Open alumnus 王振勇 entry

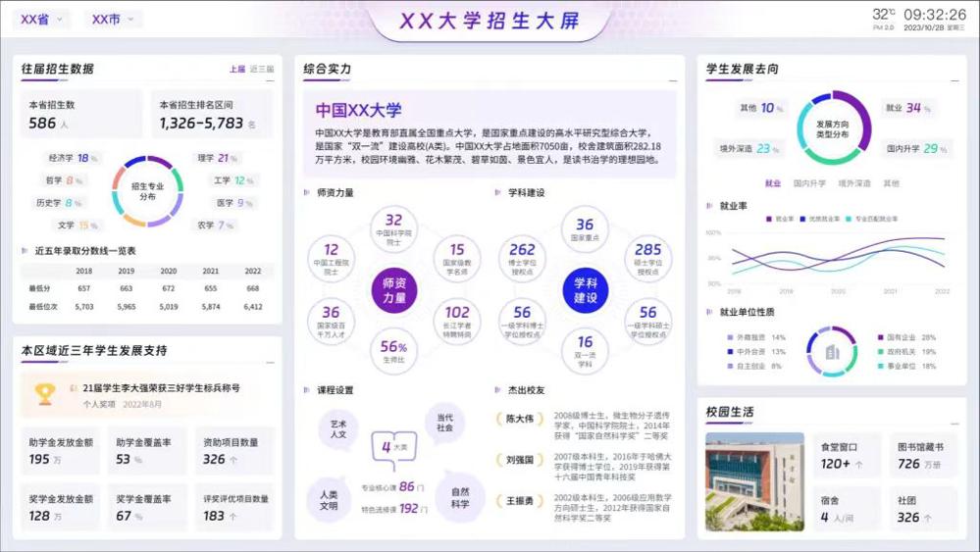(583, 508)
